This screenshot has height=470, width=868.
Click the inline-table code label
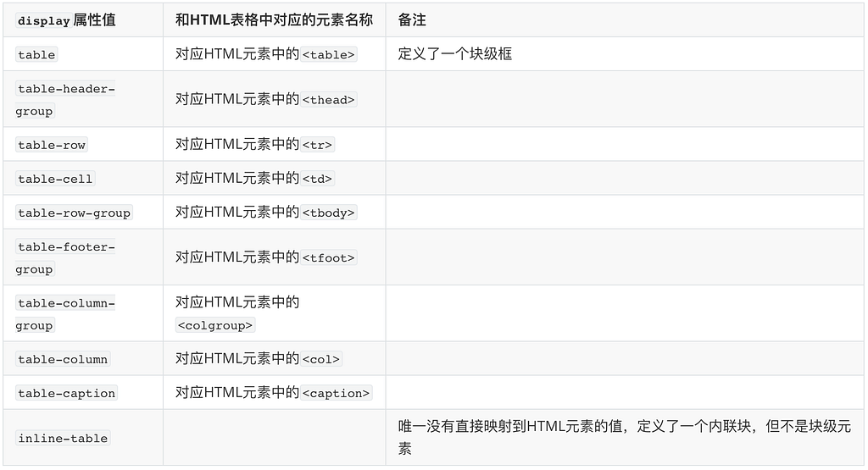(x=63, y=438)
